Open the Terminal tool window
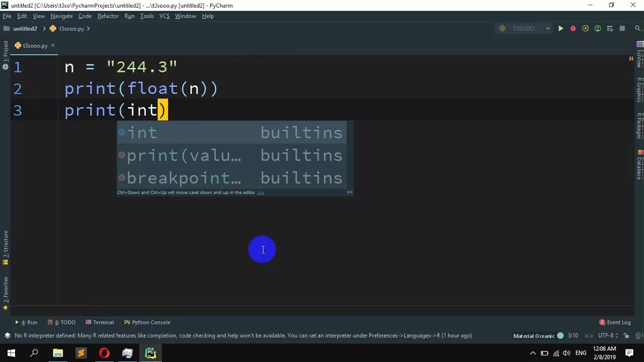This screenshot has height=362, width=644. click(x=100, y=322)
